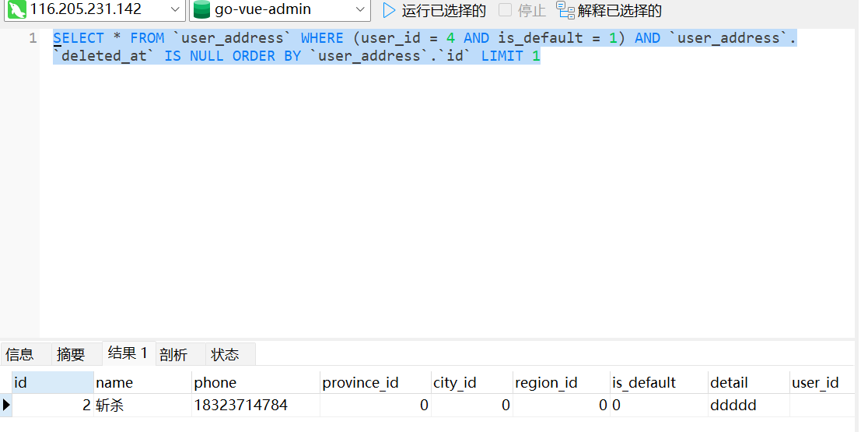868x432 pixels.
Task: Click the province_id column header
Action: 376,383
